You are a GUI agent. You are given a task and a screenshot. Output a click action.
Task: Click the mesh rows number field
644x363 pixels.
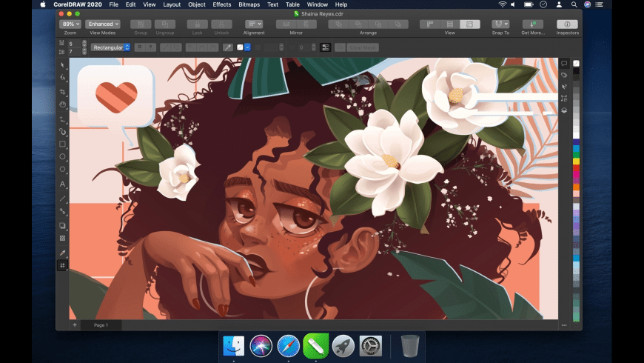pyautogui.click(x=74, y=51)
